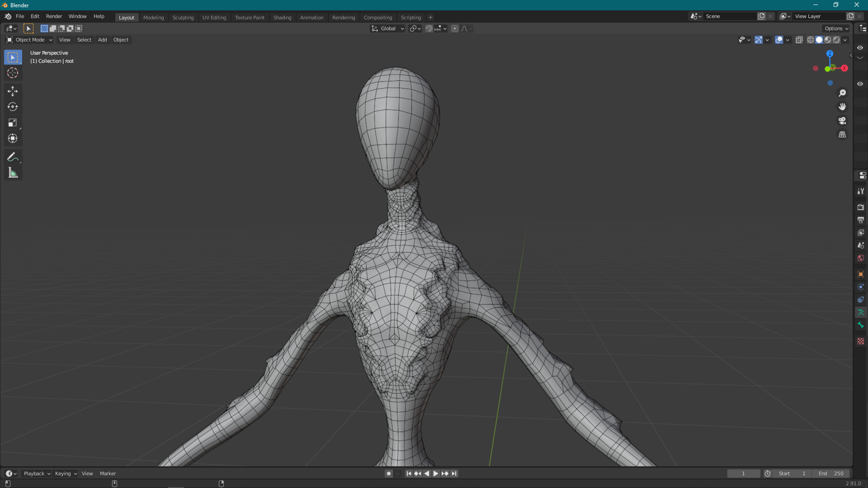Open the Render Properties tab
868x488 pixels.
(x=861, y=207)
